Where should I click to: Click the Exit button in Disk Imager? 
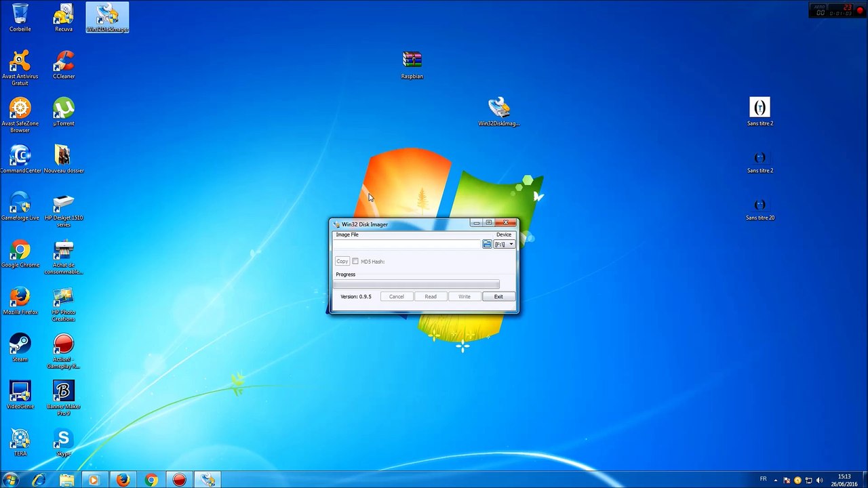[498, 296]
